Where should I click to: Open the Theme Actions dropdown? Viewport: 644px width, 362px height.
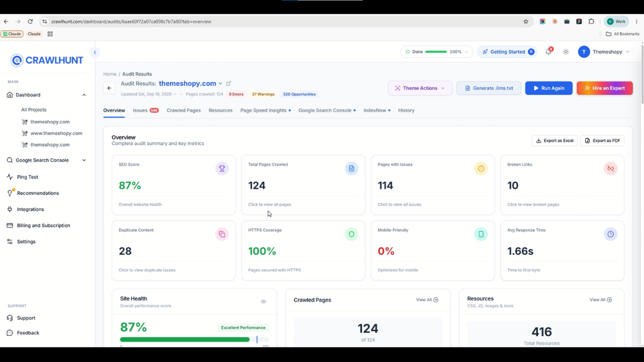click(x=420, y=88)
